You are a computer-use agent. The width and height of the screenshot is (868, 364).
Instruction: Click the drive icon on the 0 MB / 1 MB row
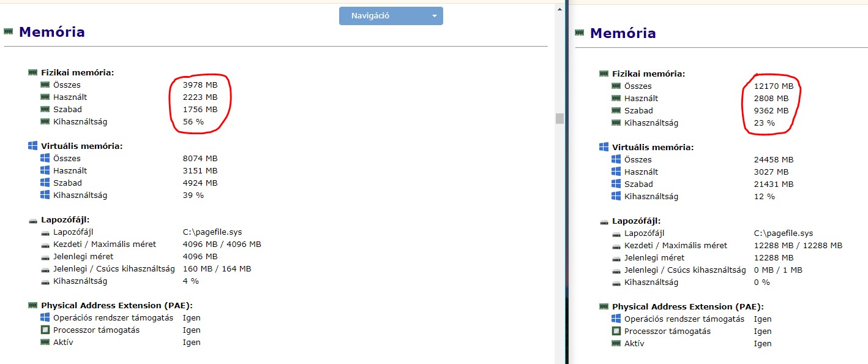pos(616,270)
